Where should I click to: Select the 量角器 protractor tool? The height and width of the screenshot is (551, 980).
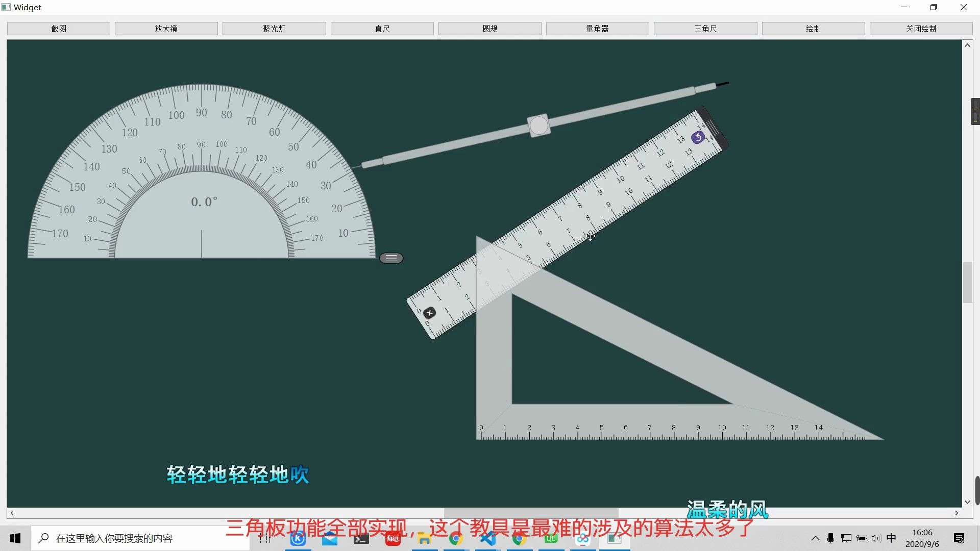pyautogui.click(x=597, y=28)
